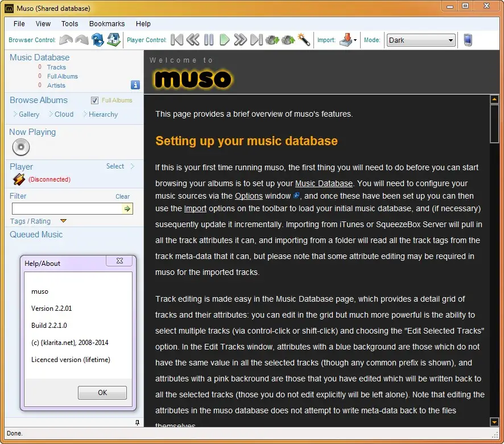Click Select in the Player section

[x=115, y=166]
